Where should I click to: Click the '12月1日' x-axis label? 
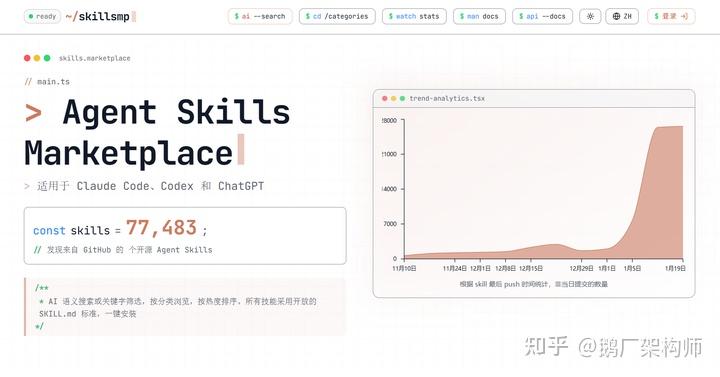[480, 268]
